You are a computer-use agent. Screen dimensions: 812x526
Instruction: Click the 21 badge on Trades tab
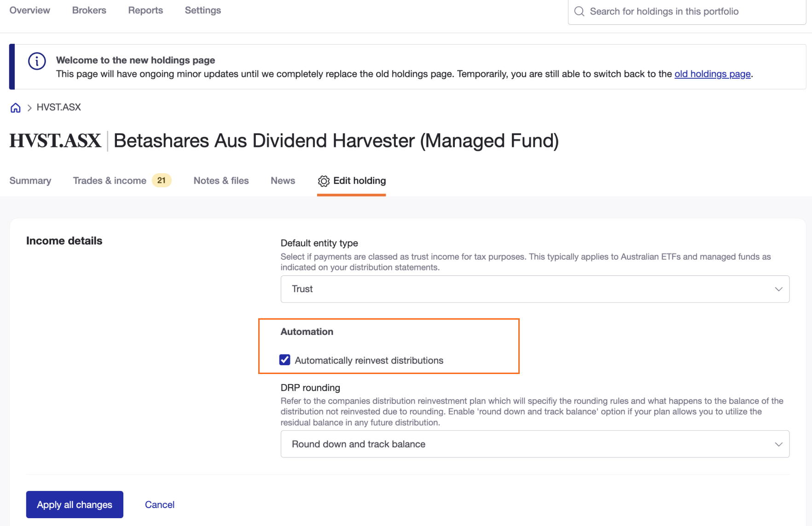tap(162, 181)
